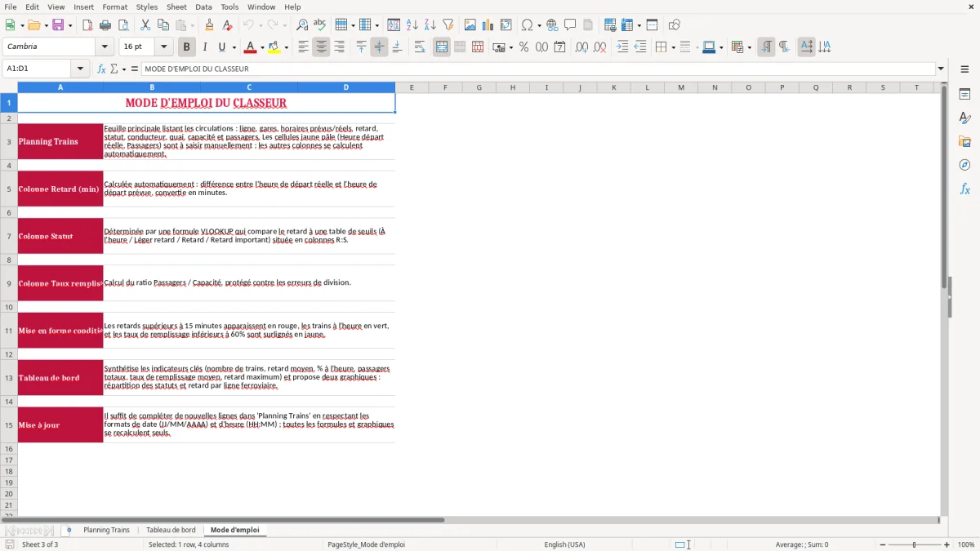Click the formula input line

tap(538, 69)
